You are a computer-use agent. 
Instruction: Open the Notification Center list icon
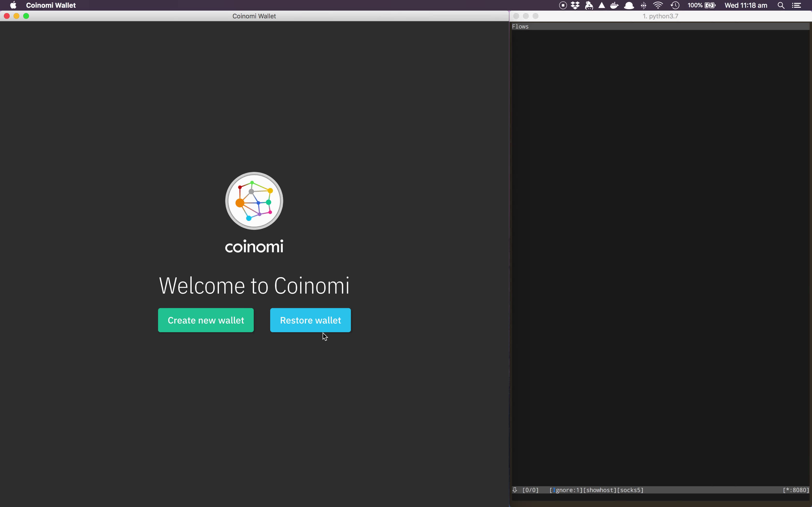click(x=797, y=5)
